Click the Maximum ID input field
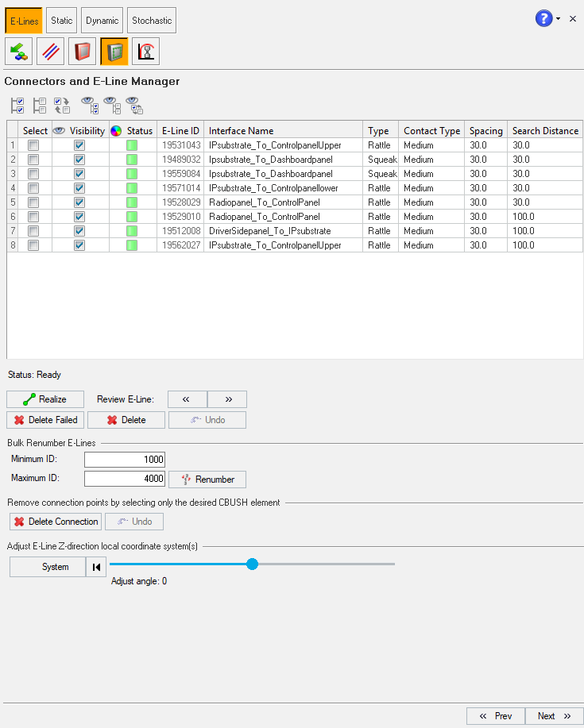Viewport: 584px width, 728px height. tap(125, 479)
